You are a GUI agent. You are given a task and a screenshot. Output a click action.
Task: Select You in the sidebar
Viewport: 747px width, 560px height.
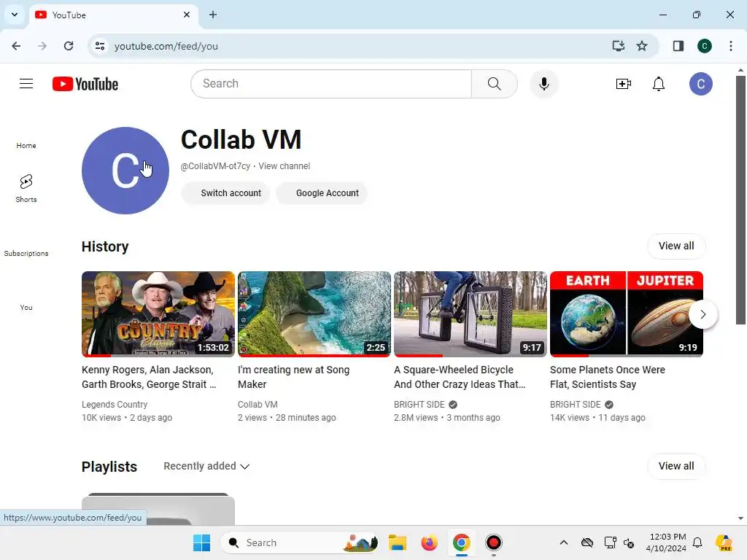pos(26,308)
